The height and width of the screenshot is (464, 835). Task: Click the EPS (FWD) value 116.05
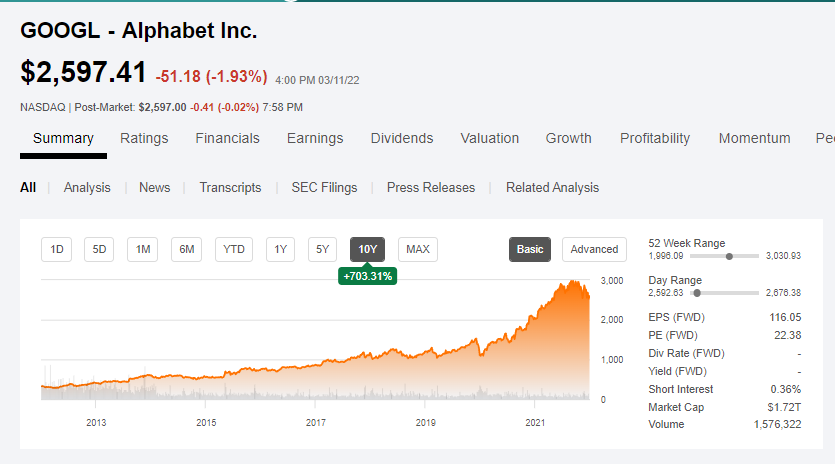pyautogui.click(x=785, y=318)
